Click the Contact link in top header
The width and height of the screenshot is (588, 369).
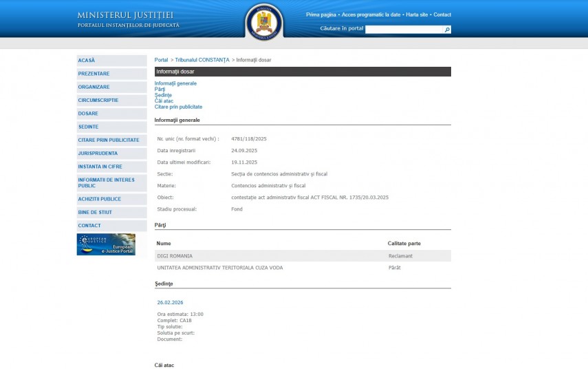click(x=442, y=14)
